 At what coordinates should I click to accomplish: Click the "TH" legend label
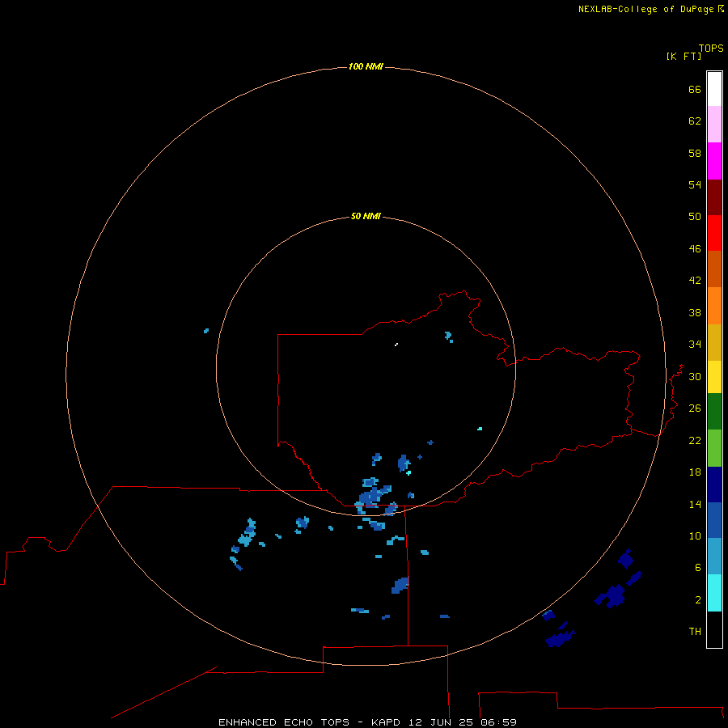695,632
